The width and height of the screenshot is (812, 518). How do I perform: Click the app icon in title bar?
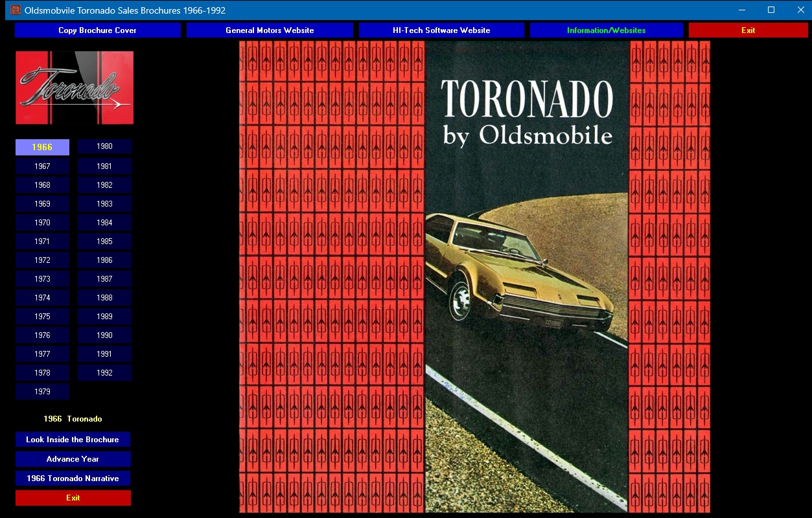(16, 10)
